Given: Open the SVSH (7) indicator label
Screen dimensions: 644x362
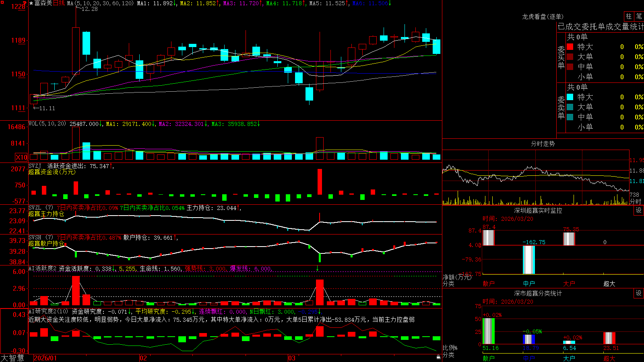Looking at the screenshot, I should (x=41, y=237).
